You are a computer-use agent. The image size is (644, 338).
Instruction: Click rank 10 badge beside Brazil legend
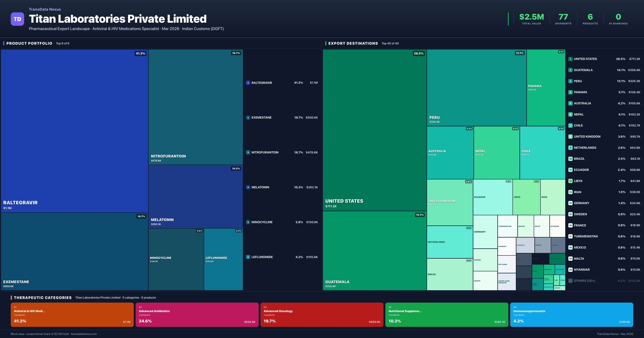[570, 159]
